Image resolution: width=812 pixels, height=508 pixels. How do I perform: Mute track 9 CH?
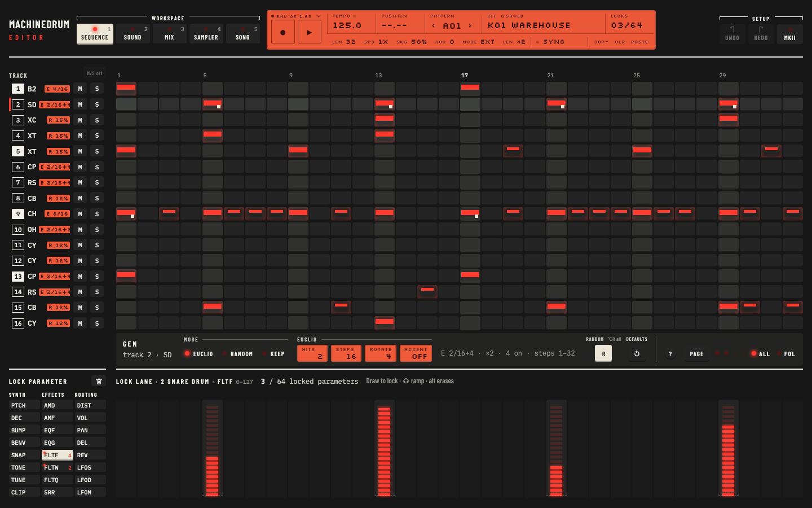pos(80,214)
